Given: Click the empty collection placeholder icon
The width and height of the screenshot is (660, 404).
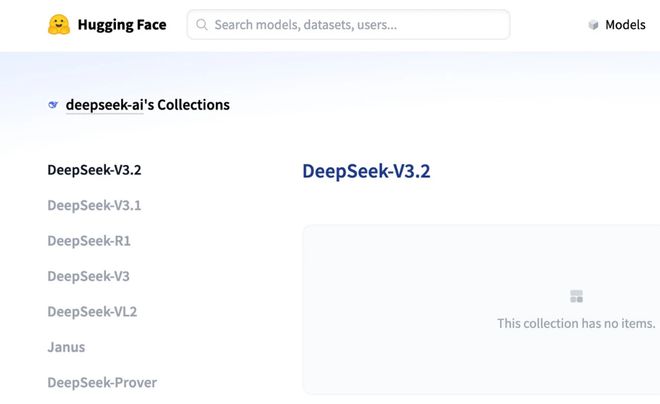Looking at the screenshot, I should 576,297.
